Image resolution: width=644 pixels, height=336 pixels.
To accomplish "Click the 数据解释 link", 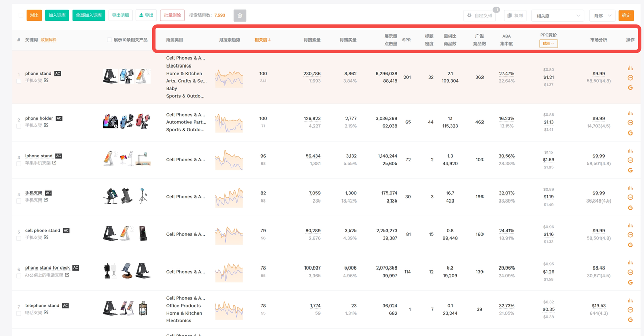I will [48, 40].
